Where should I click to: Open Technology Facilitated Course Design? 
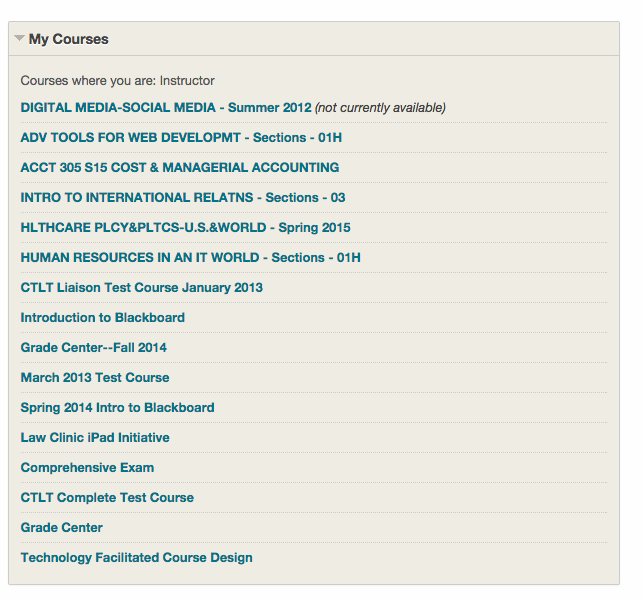(x=137, y=557)
